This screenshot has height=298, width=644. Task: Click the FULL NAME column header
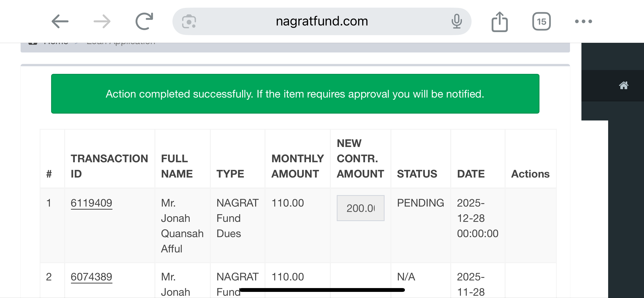tap(177, 166)
